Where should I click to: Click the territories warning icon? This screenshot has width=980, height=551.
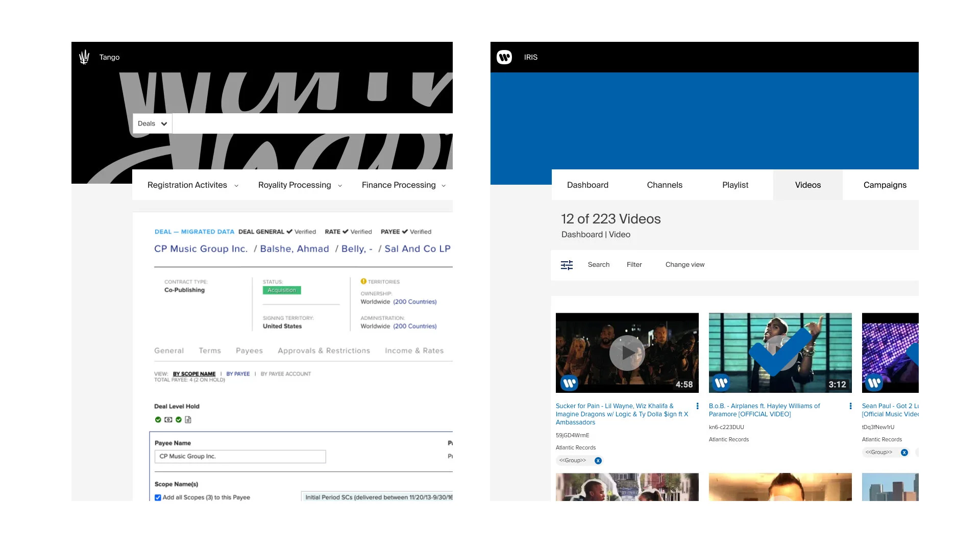point(363,281)
